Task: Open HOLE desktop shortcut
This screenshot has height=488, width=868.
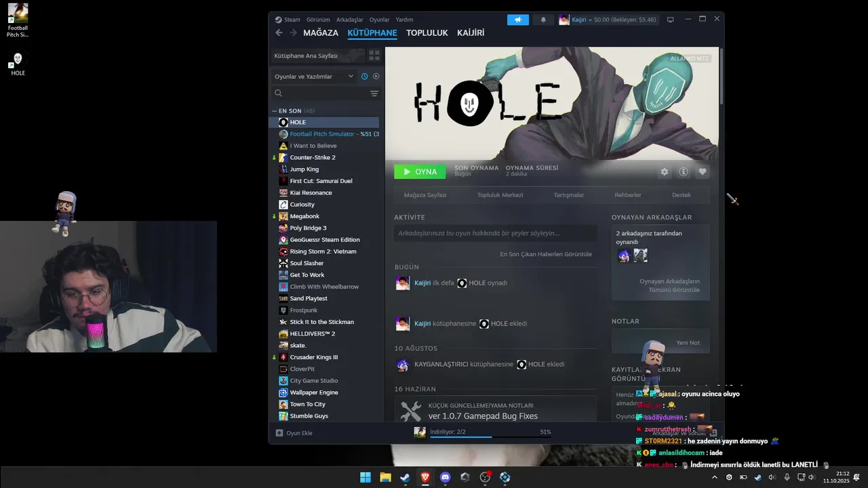Action: point(18,64)
